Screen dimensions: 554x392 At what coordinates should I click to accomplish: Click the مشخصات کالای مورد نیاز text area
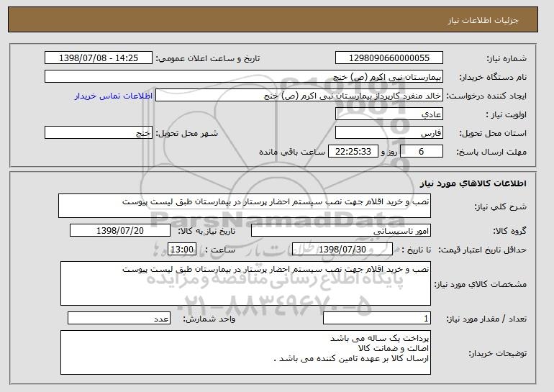(x=245, y=283)
